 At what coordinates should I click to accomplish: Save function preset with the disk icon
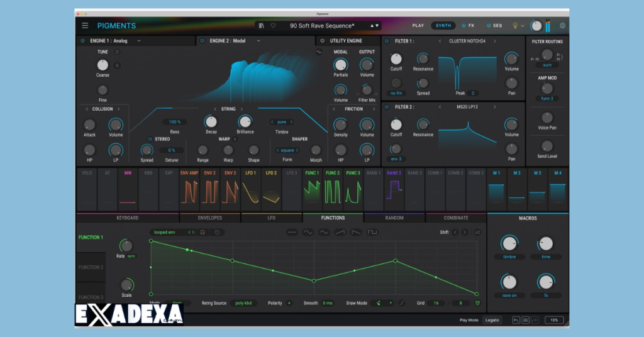(203, 233)
